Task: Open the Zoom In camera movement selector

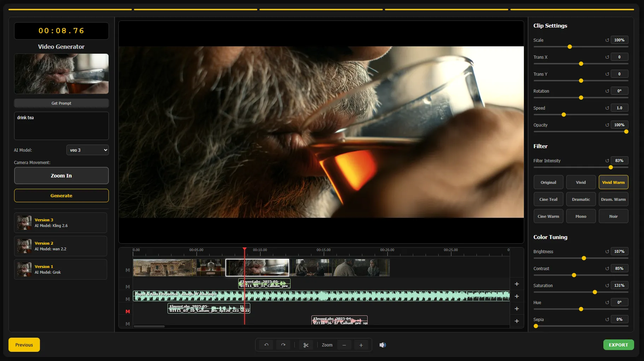Action: pos(61,176)
